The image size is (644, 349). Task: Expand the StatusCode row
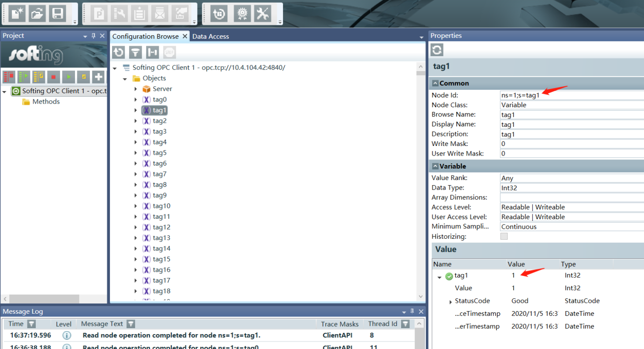(x=450, y=302)
